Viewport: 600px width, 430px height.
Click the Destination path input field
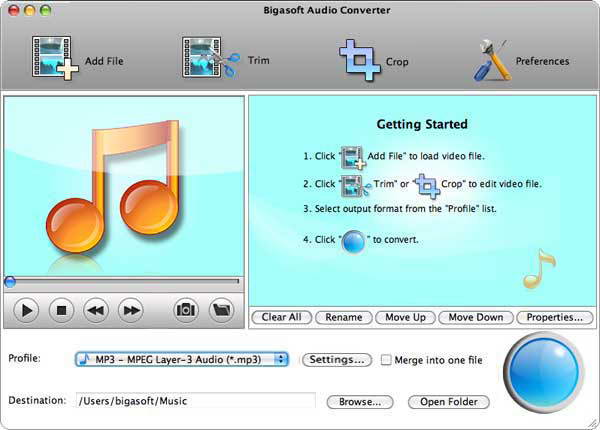[196, 401]
